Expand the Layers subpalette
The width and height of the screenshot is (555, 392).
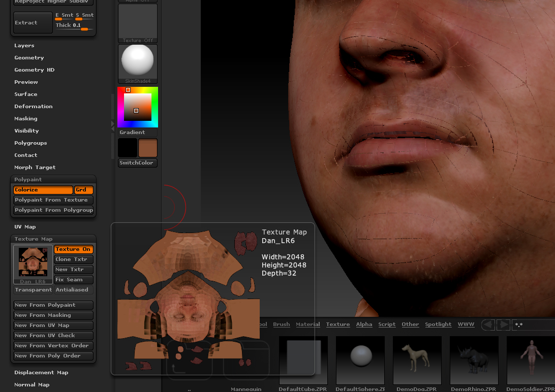tap(24, 46)
